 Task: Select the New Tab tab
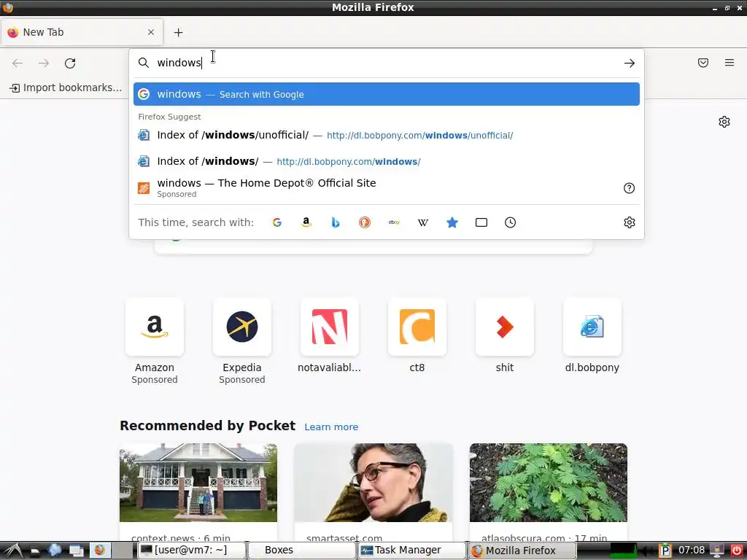click(x=82, y=32)
